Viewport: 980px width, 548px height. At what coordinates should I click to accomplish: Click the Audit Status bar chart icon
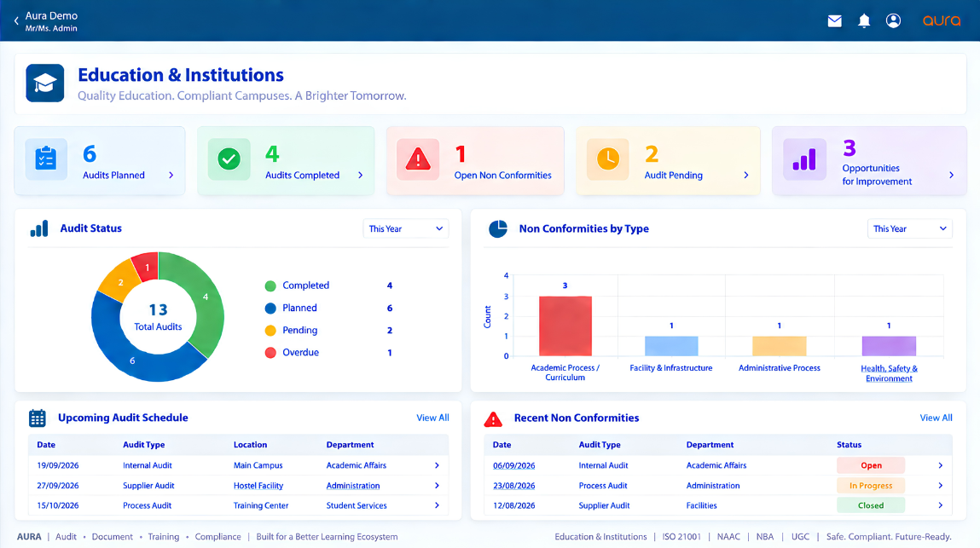click(38, 228)
